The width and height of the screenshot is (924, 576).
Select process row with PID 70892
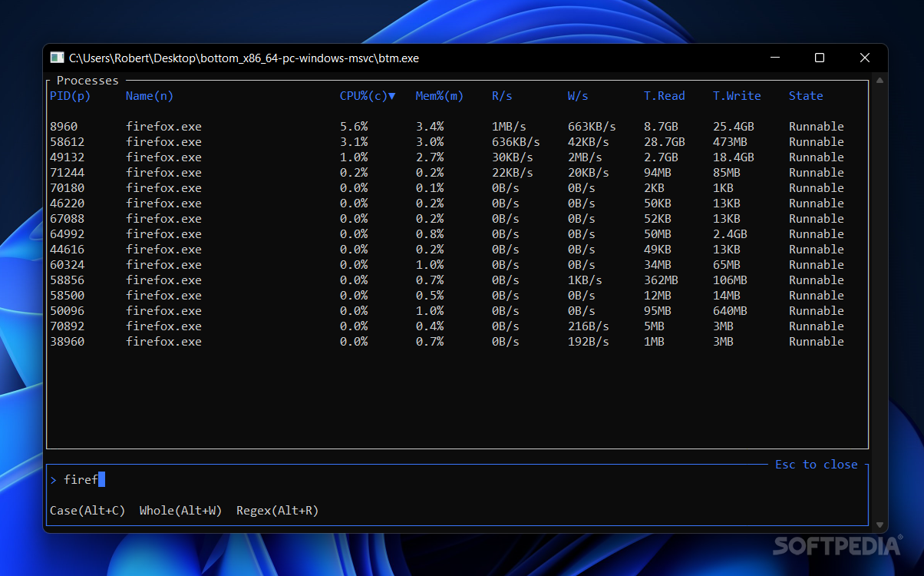coord(457,326)
